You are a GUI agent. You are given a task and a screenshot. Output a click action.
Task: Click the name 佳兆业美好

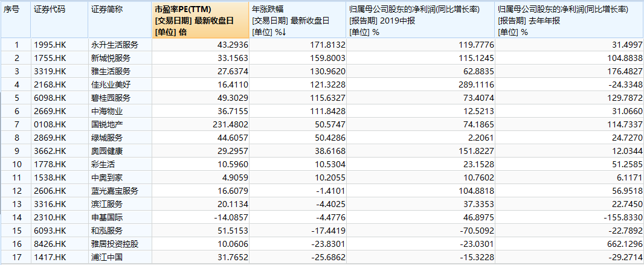pyautogui.click(x=111, y=85)
